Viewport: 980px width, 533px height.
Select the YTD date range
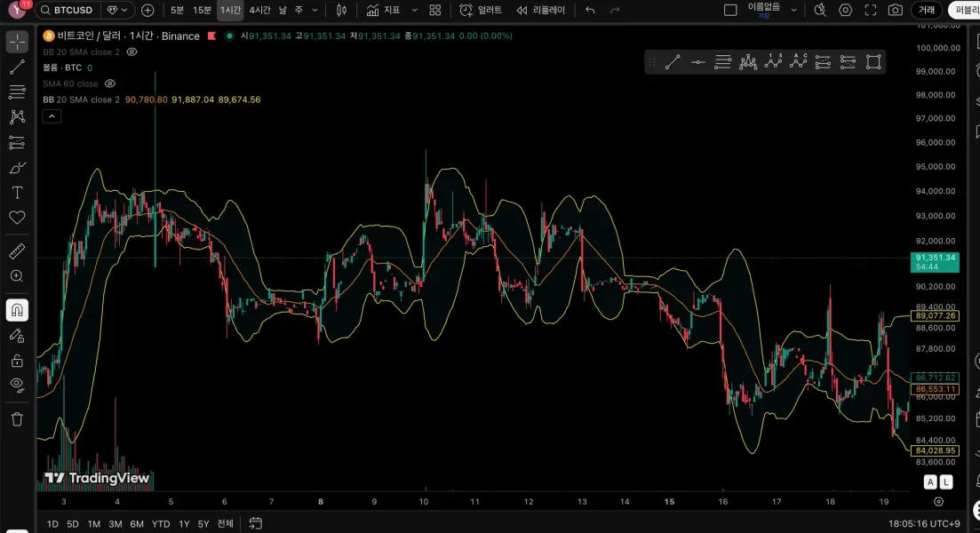[161, 523]
